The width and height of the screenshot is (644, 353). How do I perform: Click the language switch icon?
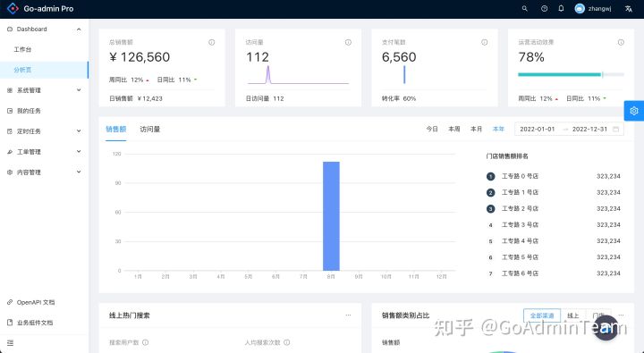click(629, 9)
